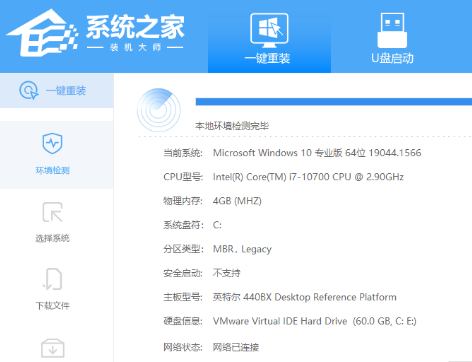This screenshot has width=472, height=362.
Task: Click the 安全启动 label
Action: pos(183,273)
